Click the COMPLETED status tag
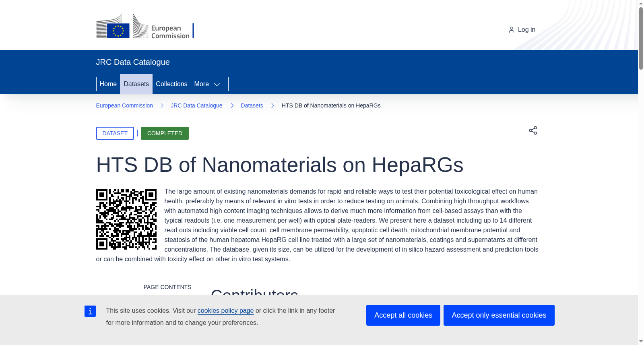644x345 pixels. (x=165, y=133)
